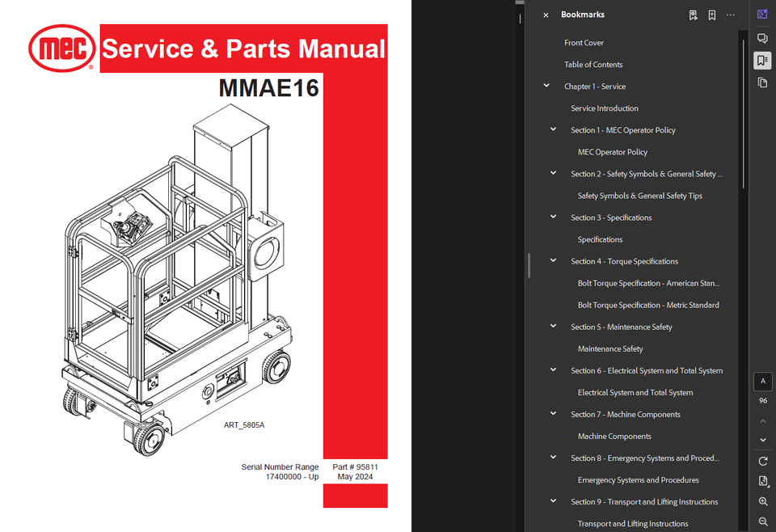Zoom out on the document
The image size is (776, 532).
762,521
